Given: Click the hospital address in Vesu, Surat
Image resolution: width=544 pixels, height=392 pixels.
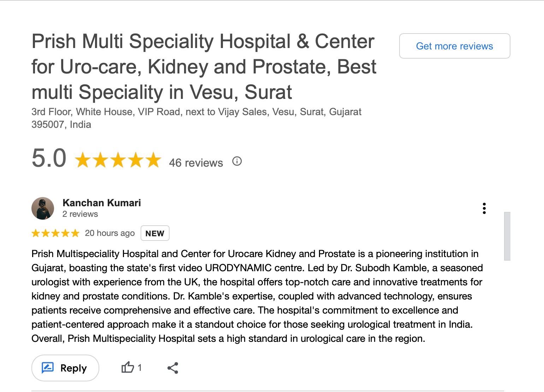Looking at the screenshot, I should click(196, 118).
